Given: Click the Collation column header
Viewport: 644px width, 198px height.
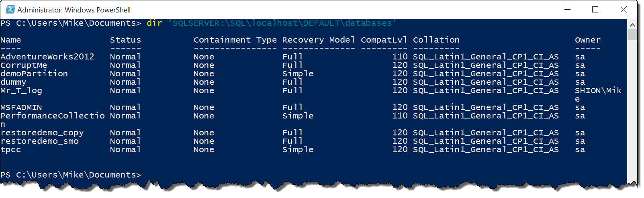Looking at the screenshot, I should click(x=436, y=40).
